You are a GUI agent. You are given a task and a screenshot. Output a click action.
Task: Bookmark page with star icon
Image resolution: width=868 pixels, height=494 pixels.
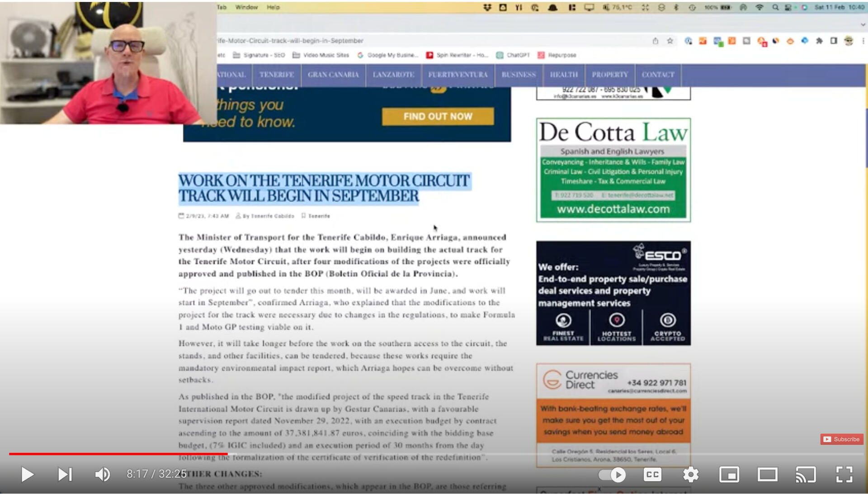coord(670,41)
